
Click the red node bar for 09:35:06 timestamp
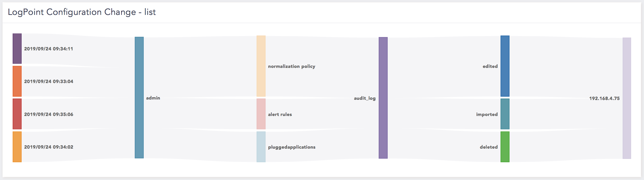point(17,114)
